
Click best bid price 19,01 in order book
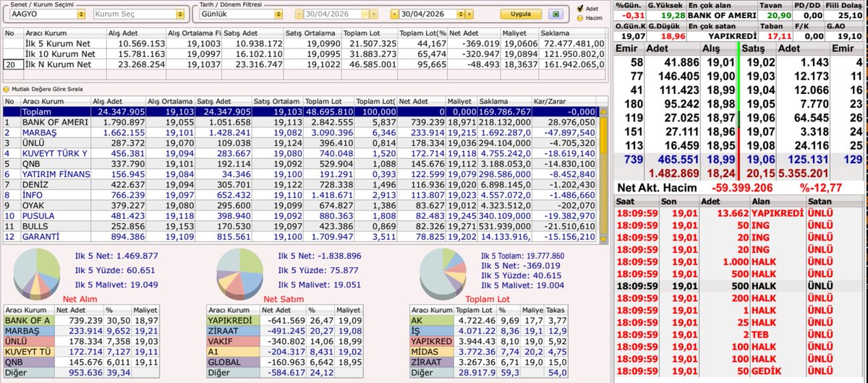pos(721,63)
